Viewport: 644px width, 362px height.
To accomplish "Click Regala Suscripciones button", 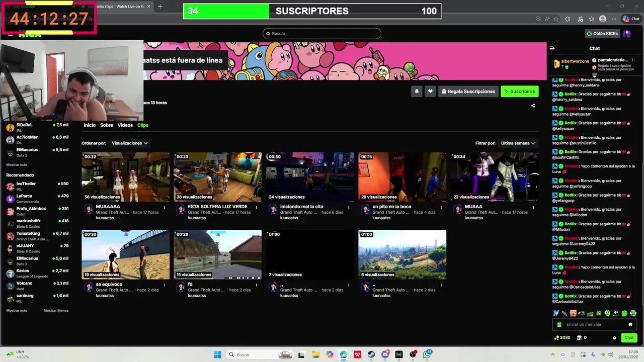I will click(468, 92).
